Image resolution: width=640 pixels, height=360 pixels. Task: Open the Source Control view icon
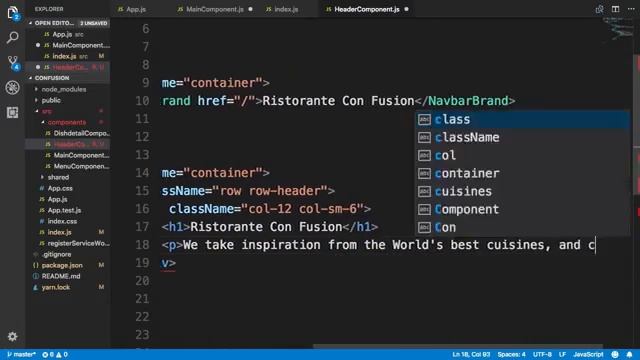(x=13, y=62)
